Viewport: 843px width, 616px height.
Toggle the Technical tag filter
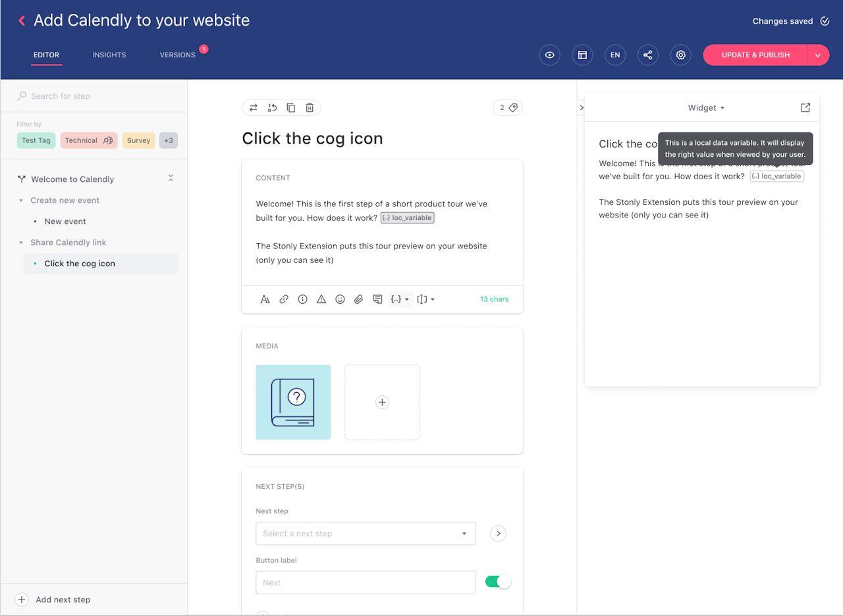click(x=89, y=140)
